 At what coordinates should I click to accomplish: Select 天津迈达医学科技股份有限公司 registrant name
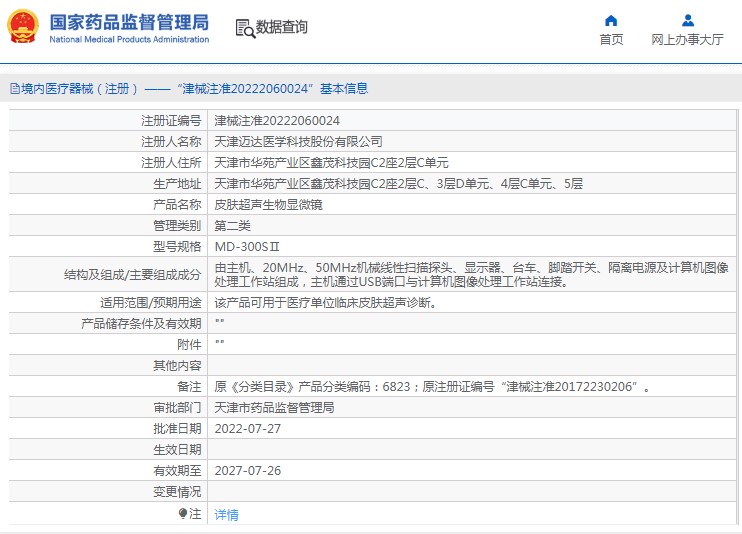298,142
